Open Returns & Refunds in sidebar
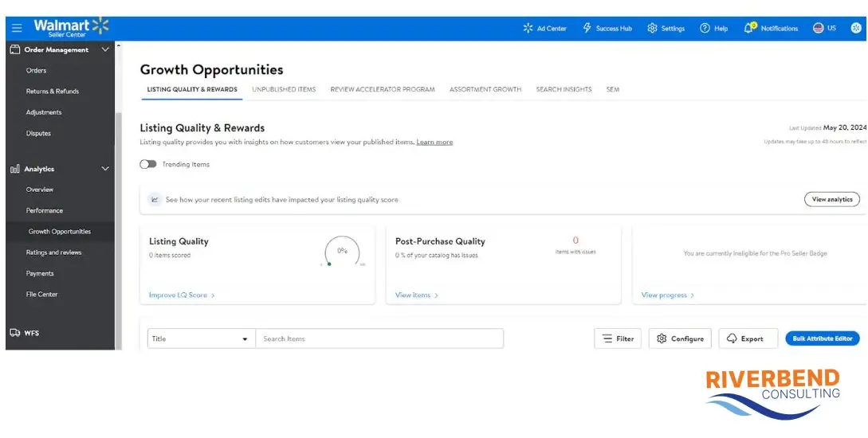868x438 pixels. (53, 92)
